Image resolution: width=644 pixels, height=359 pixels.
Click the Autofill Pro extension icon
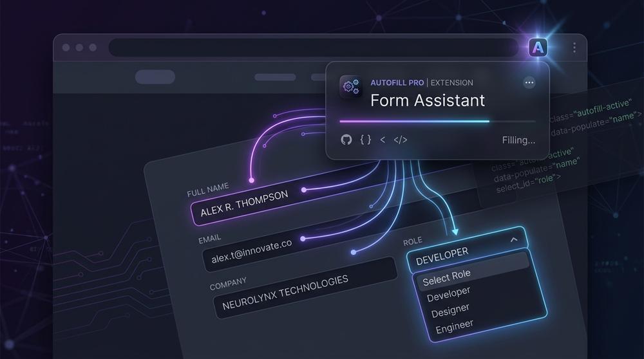click(538, 48)
